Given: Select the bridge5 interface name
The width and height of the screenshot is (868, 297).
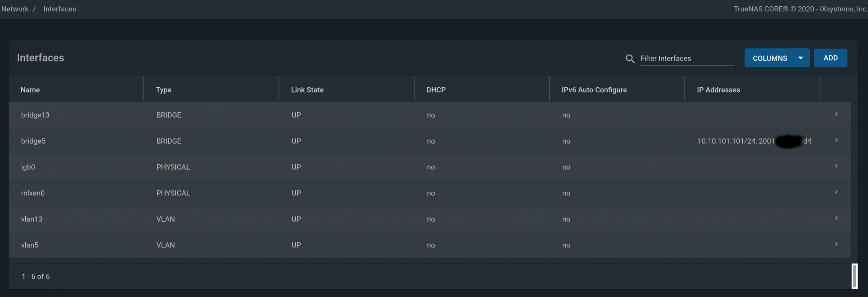Looking at the screenshot, I should tap(33, 141).
